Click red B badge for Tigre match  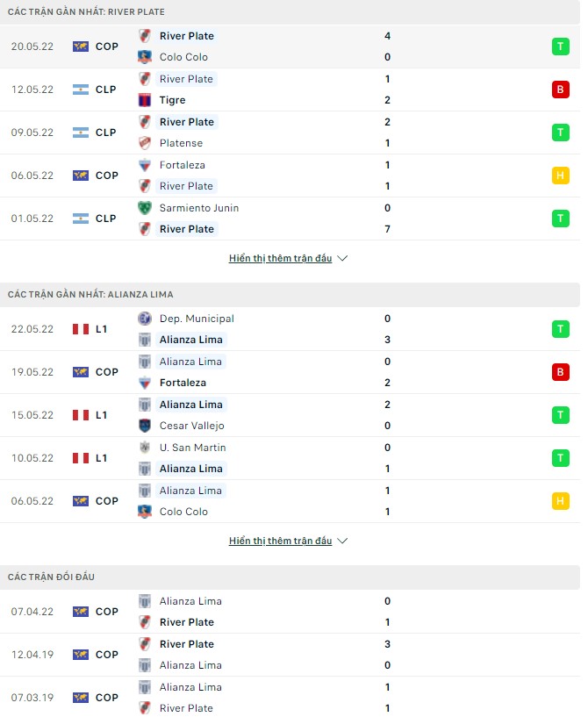coord(560,90)
